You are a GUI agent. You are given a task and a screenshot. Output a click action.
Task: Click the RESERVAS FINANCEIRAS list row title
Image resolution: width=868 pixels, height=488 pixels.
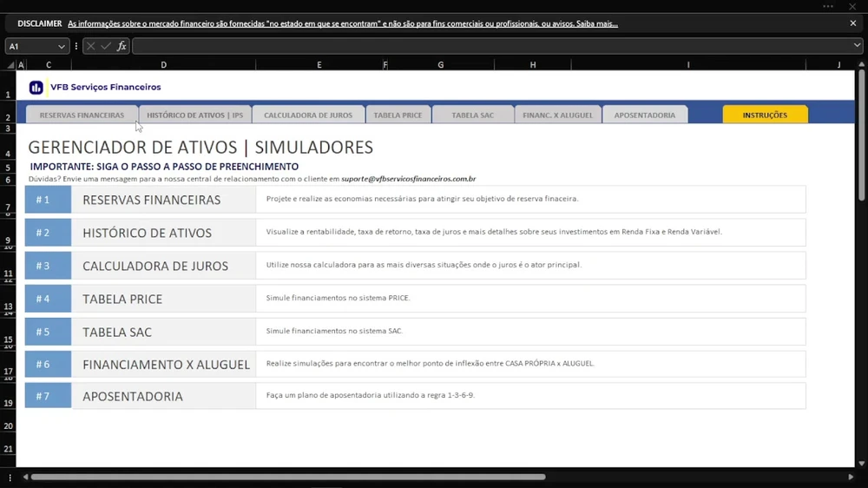tap(152, 200)
